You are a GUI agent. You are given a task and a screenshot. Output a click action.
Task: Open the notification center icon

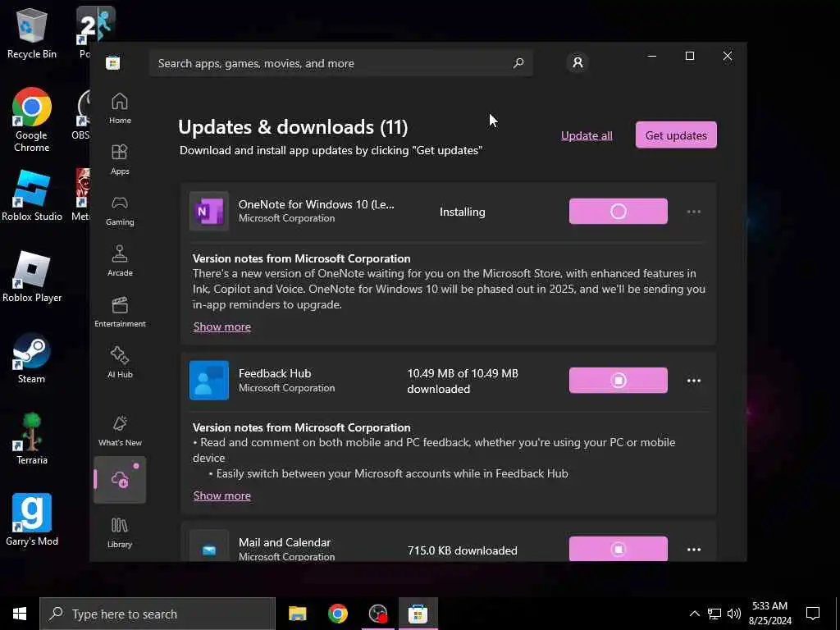click(813, 614)
